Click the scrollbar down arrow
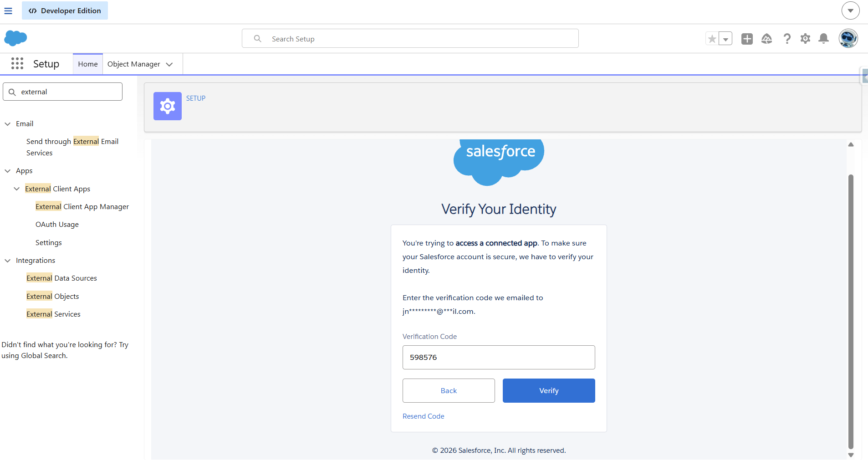 (x=851, y=455)
